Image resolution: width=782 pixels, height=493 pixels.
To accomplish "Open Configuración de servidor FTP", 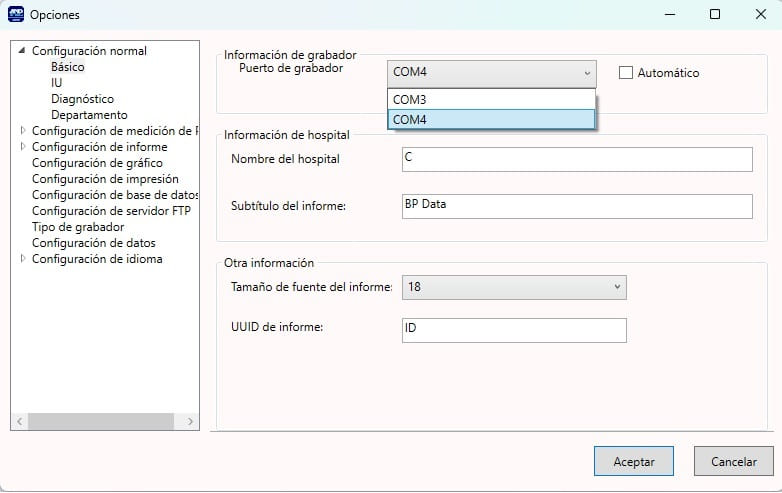I will coord(110,211).
